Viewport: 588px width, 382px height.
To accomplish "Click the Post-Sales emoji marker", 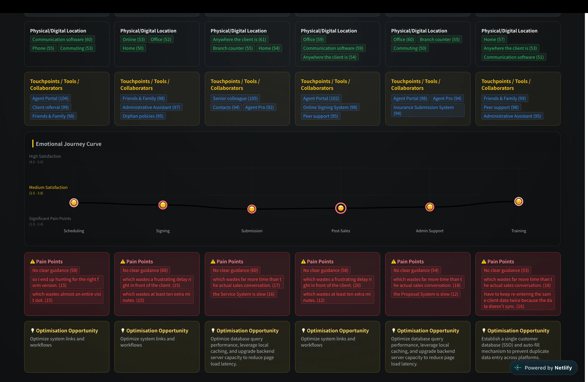I will point(341,208).
